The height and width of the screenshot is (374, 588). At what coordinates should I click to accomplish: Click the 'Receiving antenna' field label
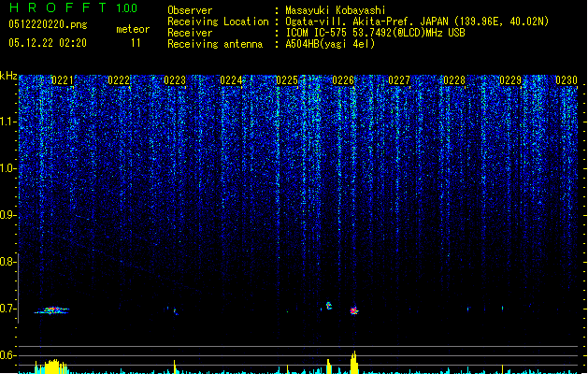[x=215, y=44]
